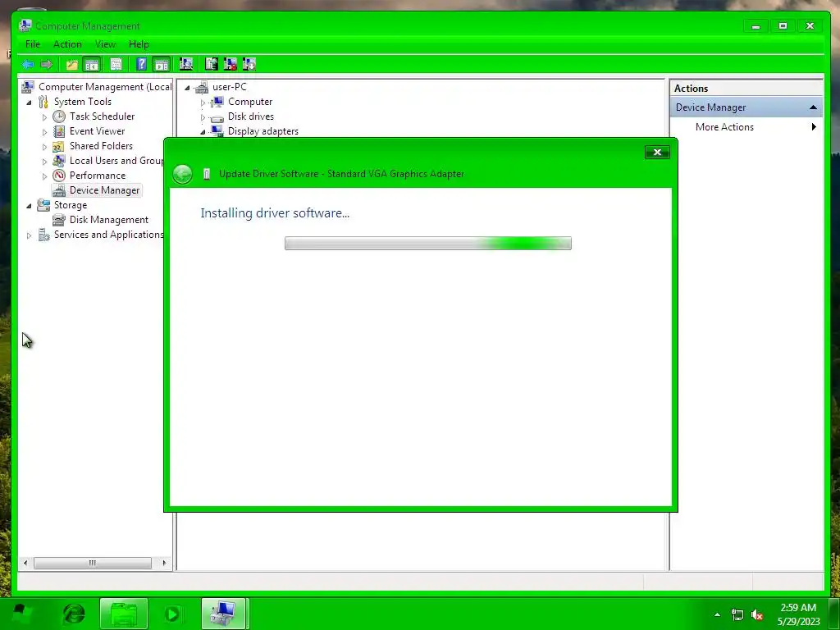Click the tree pane horizontal scrollbar thumb
This screenshot has height=630, width=840.
click(92, 563)
